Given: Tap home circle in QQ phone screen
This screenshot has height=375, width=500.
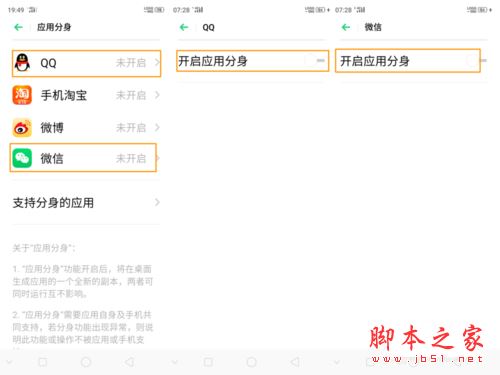Looking at the screenshot, I should (x=251, y=362).
